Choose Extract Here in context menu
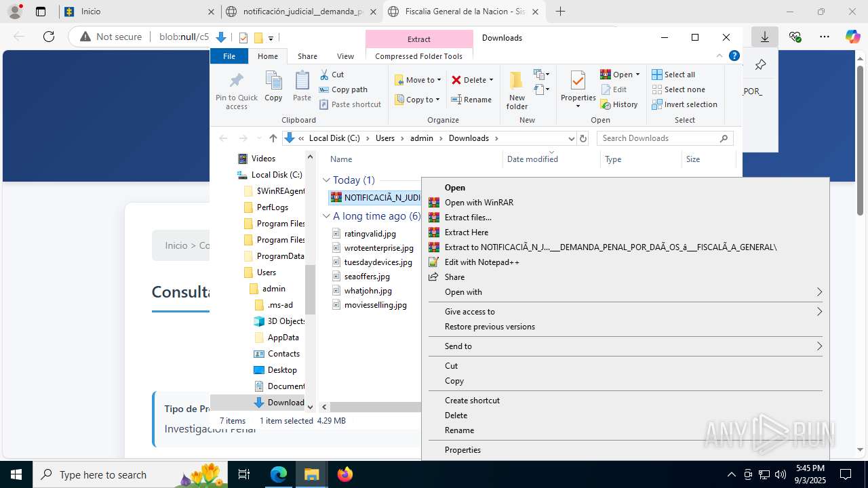The image size is (868, 488). [625, 232]
